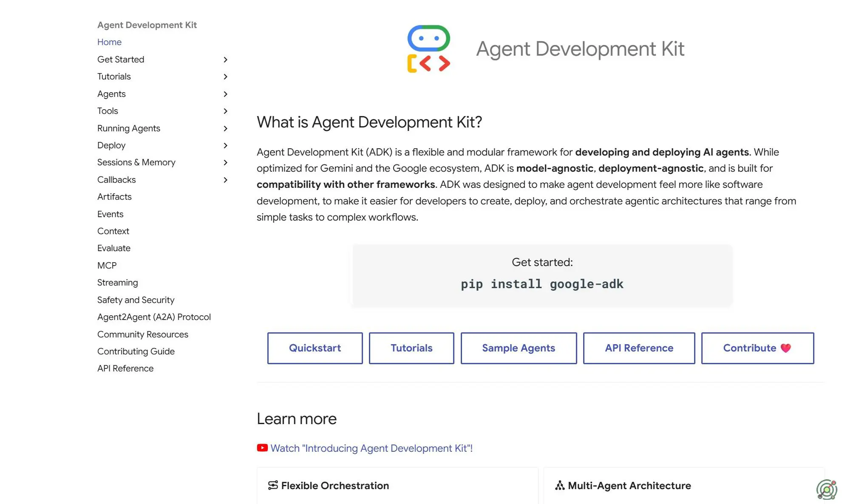842x504 pixels.
Task: Open the Sample Agents button
Action: pyautogui.click(x=519, y=348)
